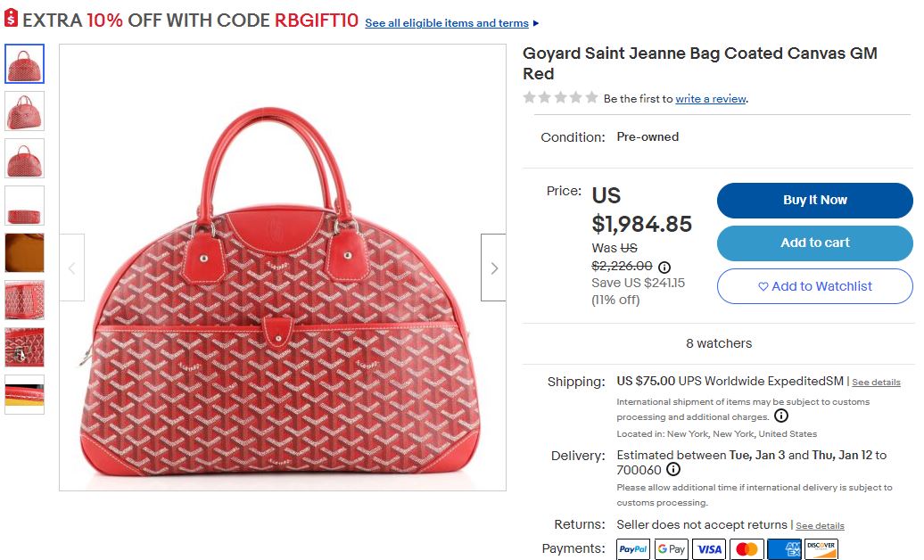Open the original price info icon
924x560 pixels.
pyautogui.click(x=664, y=267)
